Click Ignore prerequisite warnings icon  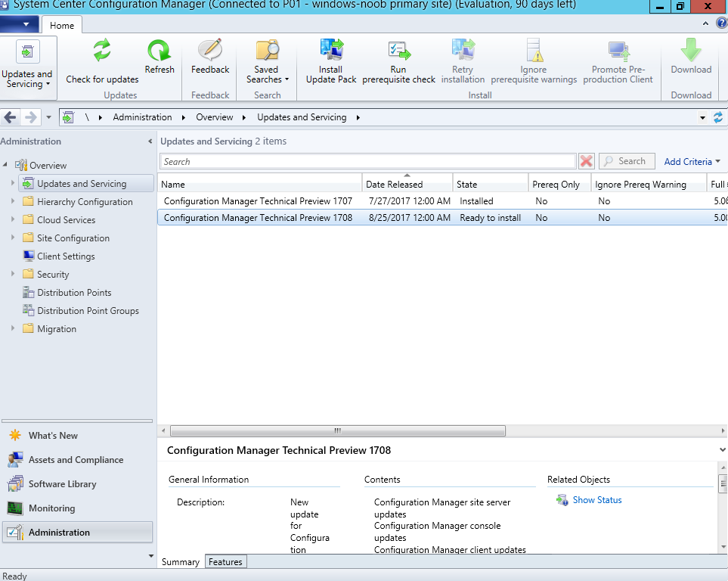click(534, 50)
